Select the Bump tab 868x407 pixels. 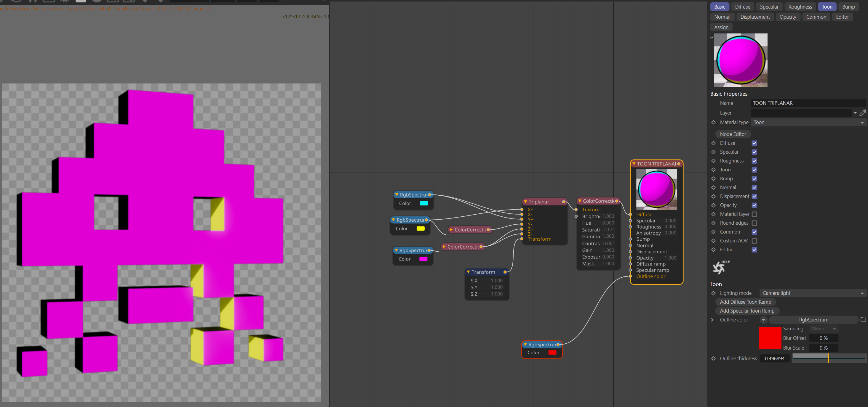click(848, 7)
